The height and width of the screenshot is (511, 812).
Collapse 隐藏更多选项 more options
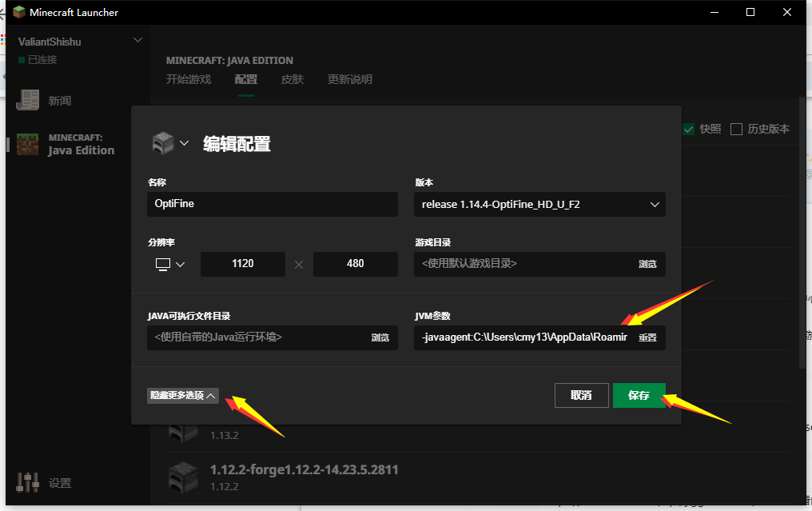pyautogui.click(x=183, y=395)
